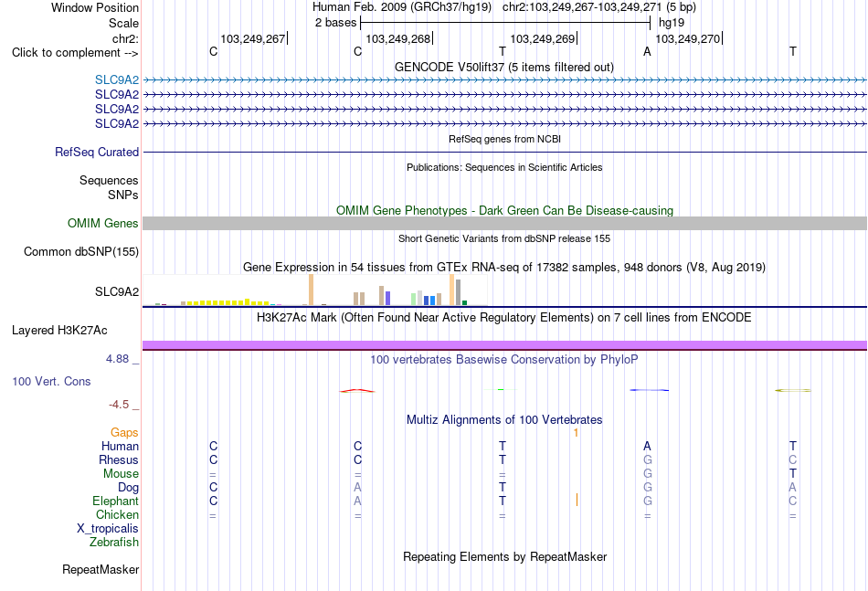
Task: Click the -4.5 PhyloP lower scale value
Action: coord(119,405)
